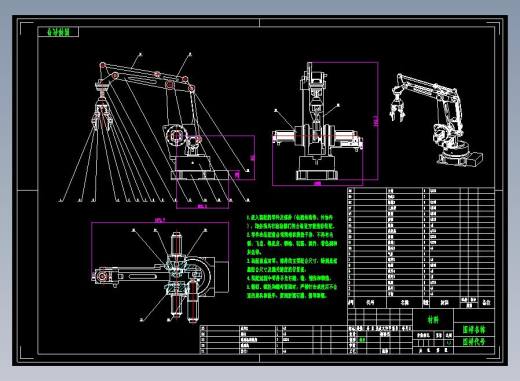Select the large parts list table above the title block

click(421, 248)
